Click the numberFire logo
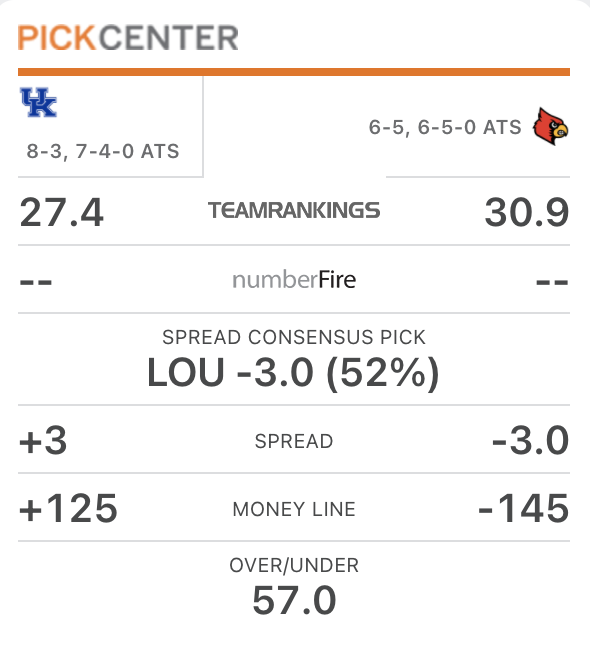Screen dimensions: 590x652 [294, 279]
